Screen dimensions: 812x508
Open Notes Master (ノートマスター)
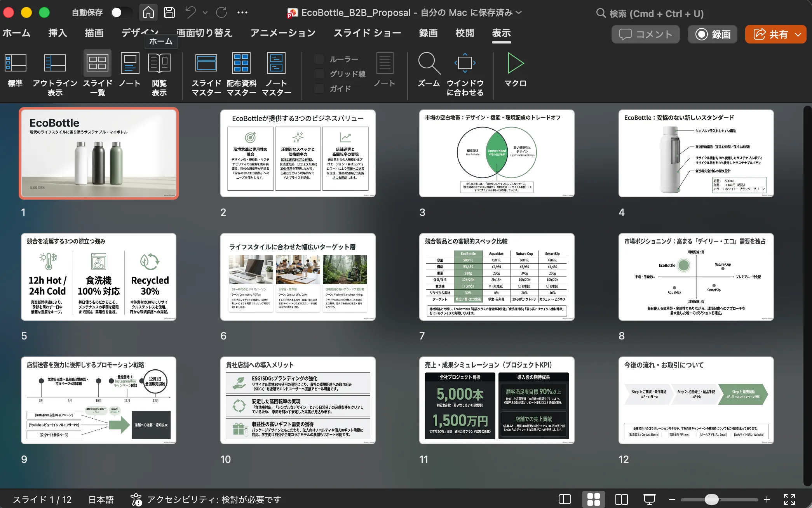276,75
